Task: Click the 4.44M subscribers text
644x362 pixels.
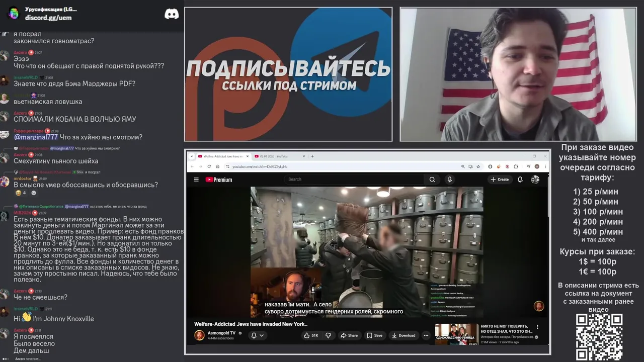Action: [220, 338]
